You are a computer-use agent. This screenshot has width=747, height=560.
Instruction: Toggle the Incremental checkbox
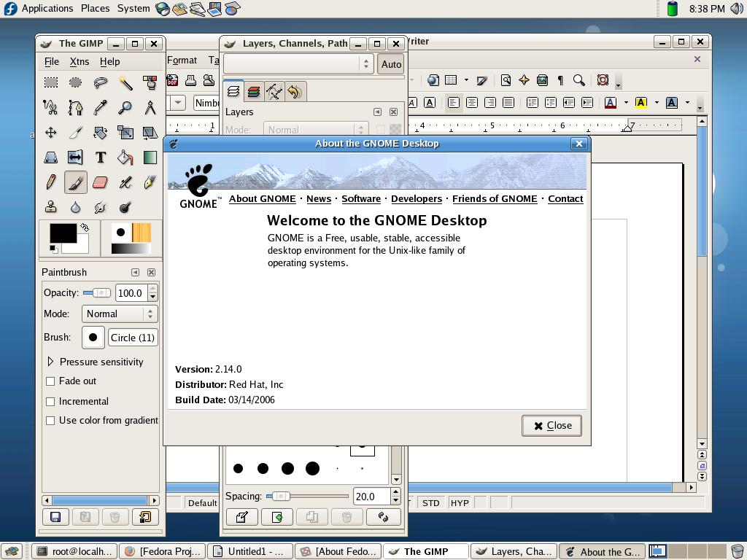[50, 402]
